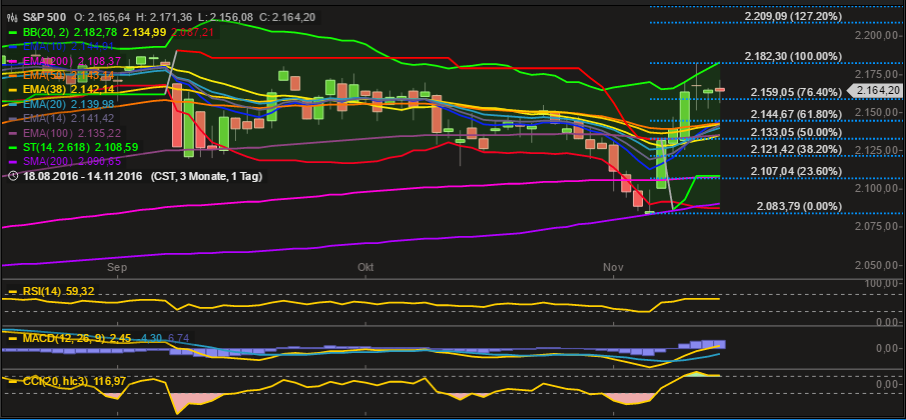The width and height of the screenshot is (906, 420).
Task: Select Fibonacci level 2.159,05 (76.40%)
Action: pos(796,92)
